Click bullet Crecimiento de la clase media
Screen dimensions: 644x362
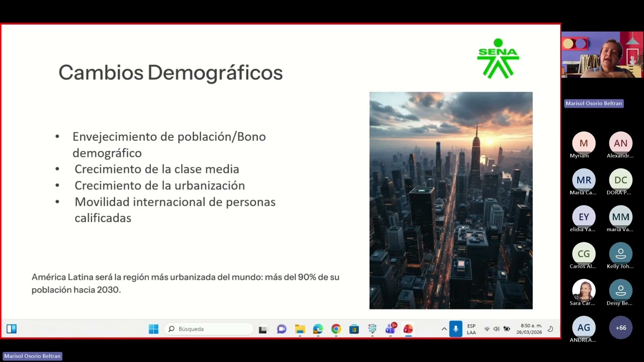pyautogui.click(x=157, y=169)
